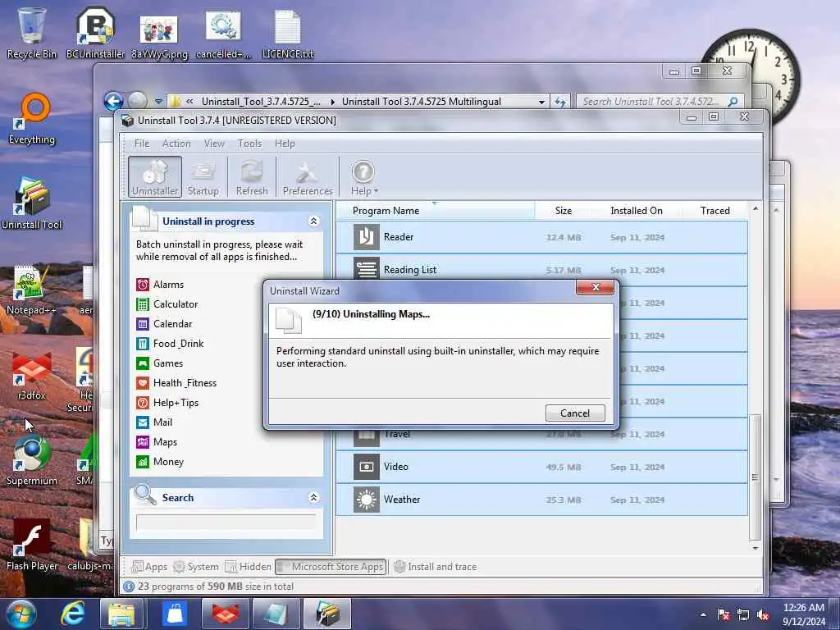
Task: Open the Help toolbar dropdown
Action: coord(363,177)
